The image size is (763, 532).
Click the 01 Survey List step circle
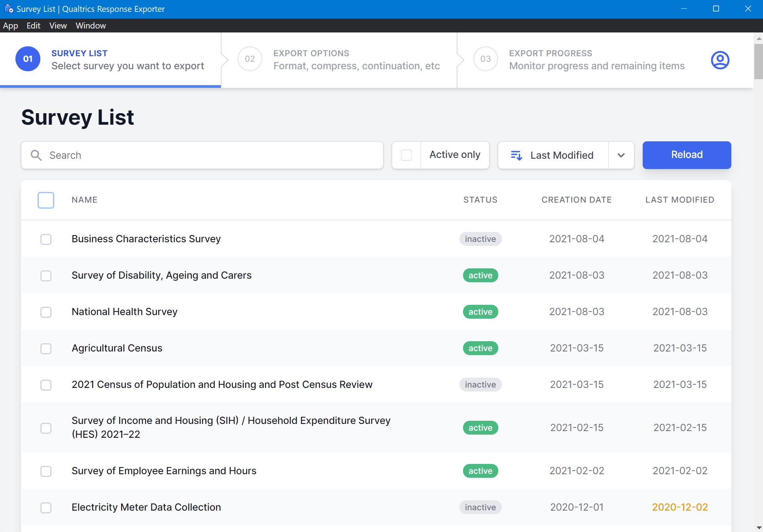click(28, 59)
